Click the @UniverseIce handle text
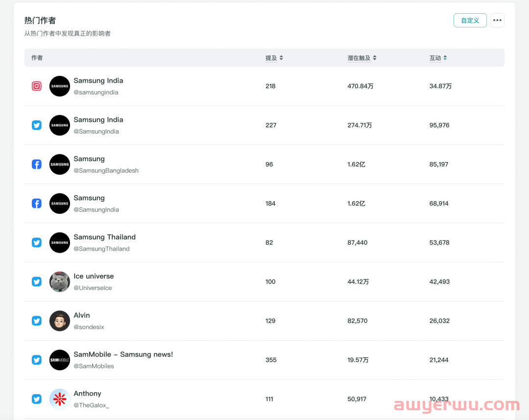Screen dimensions: 529x420 (93, 288)
